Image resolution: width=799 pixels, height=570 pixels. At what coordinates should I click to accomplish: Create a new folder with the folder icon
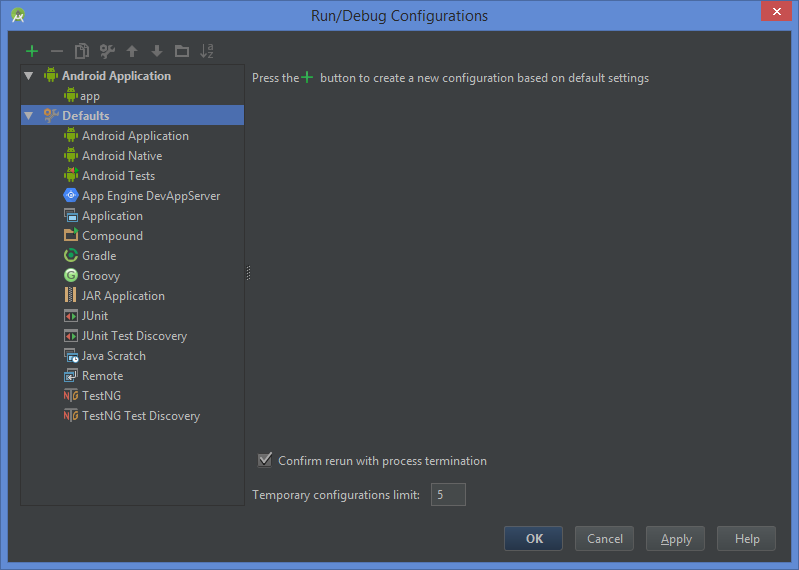pos(182,51)
